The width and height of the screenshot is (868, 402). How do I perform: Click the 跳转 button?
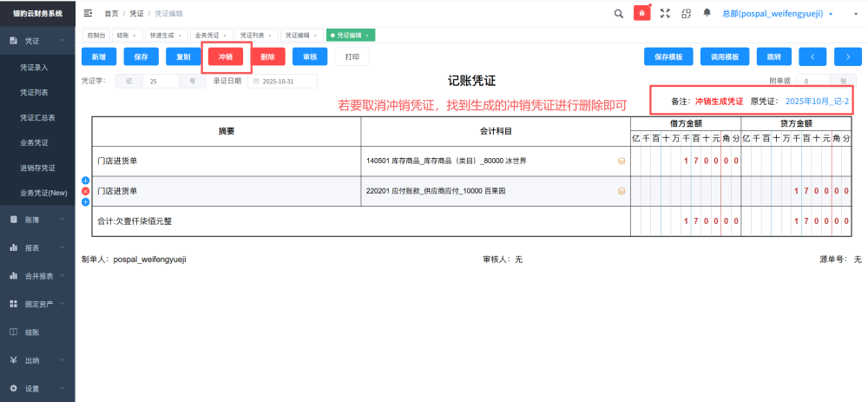[x=774, y=56]
